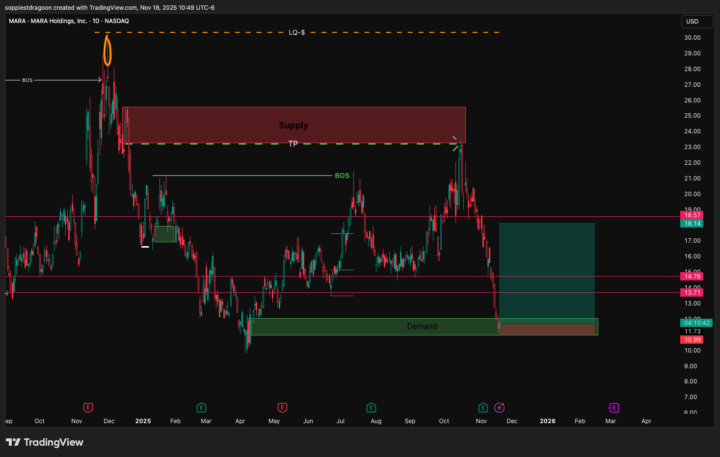720x457 pixels.
Task: Click the purple earnings marker near Mar 2026
Action: coord(613,407)
